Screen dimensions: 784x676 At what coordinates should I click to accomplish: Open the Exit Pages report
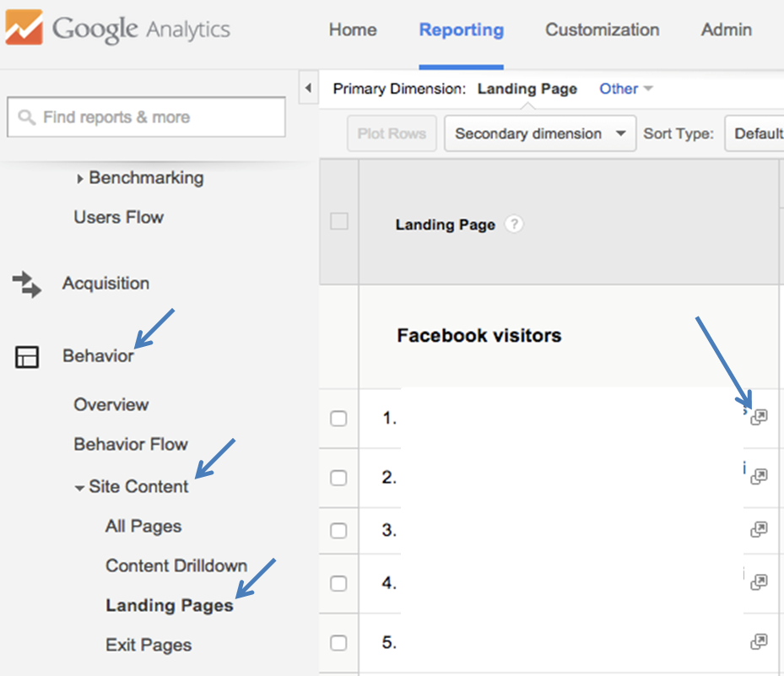[x=148, y=645]
